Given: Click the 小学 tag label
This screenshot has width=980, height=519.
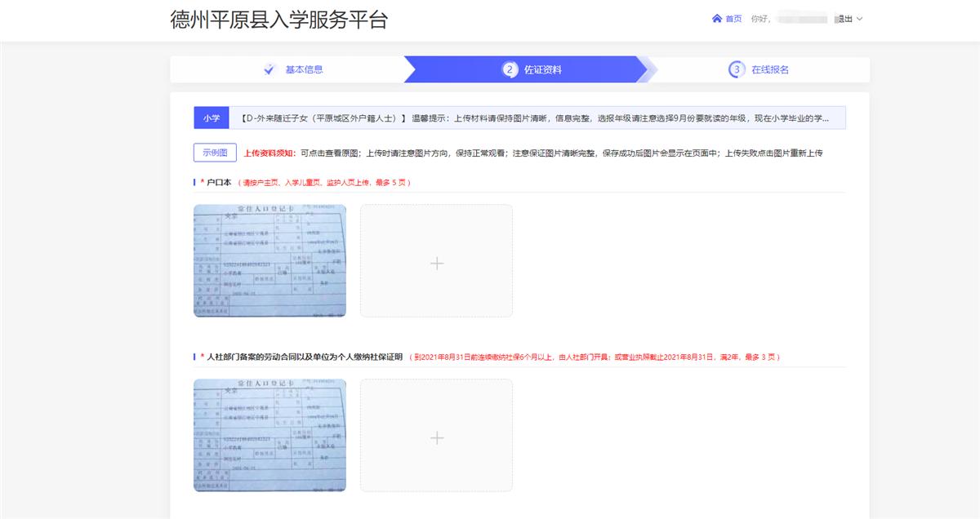Looking at the screenshot, I should coord(212,118).
